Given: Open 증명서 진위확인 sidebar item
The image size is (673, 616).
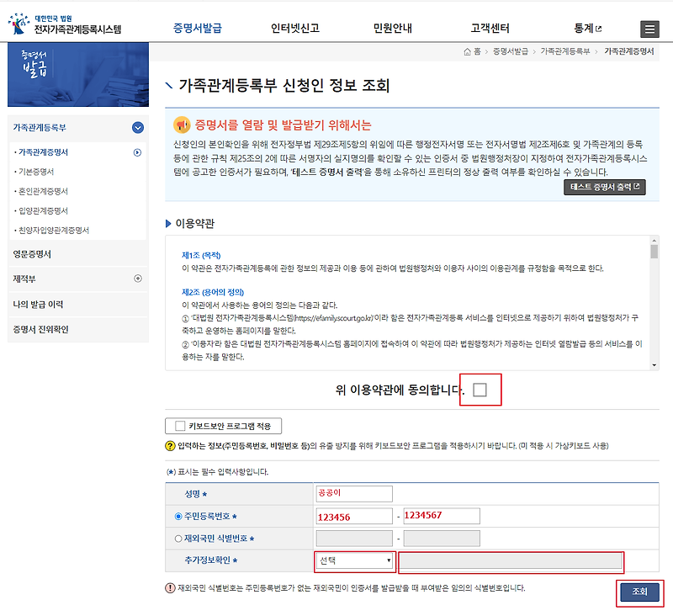Looking at the screenshot, I should click(x=40, y=329).
